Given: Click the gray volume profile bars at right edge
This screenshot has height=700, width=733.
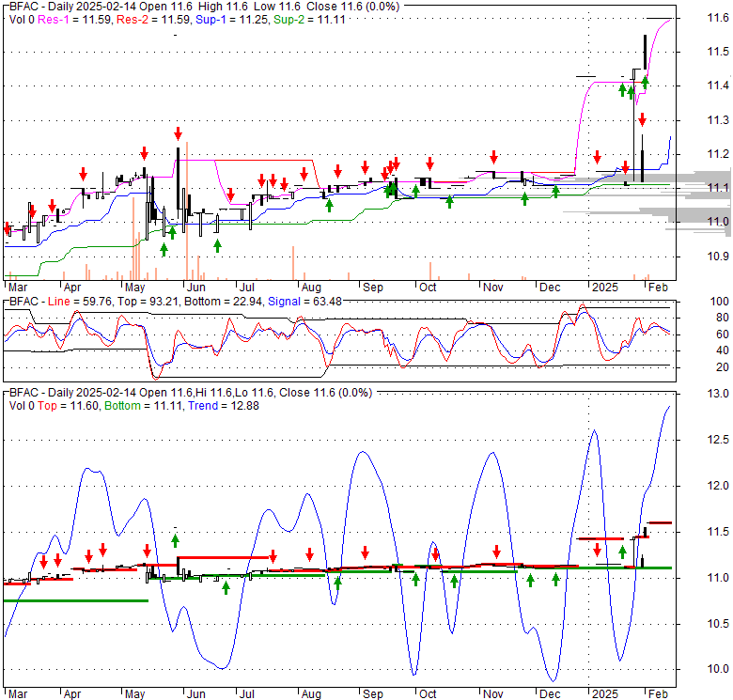Looking at the screenshot, I should (x=695, y=201).
